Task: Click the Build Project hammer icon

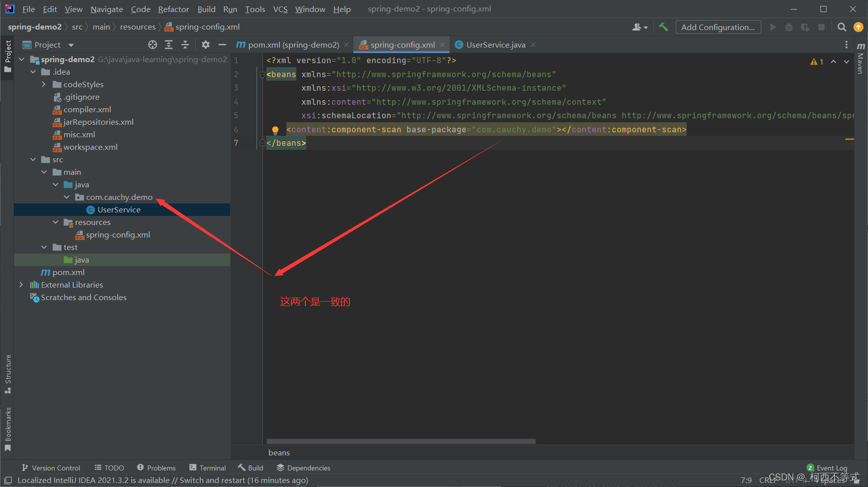Action: (x=663, y=27)
